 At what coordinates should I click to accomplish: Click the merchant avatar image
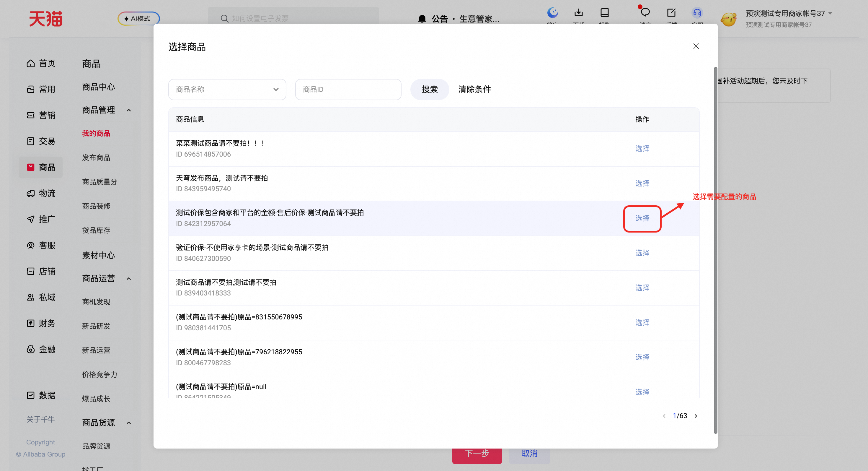pos(729,19)
